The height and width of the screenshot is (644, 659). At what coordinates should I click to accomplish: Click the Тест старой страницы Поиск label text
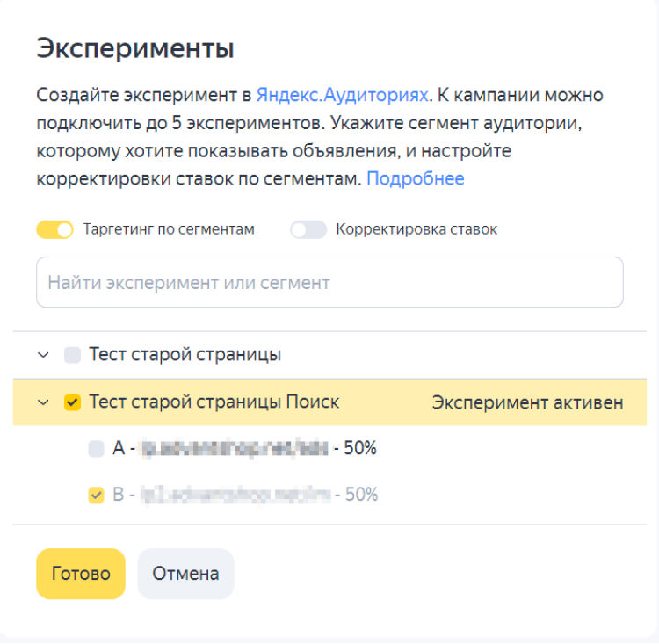214,402
